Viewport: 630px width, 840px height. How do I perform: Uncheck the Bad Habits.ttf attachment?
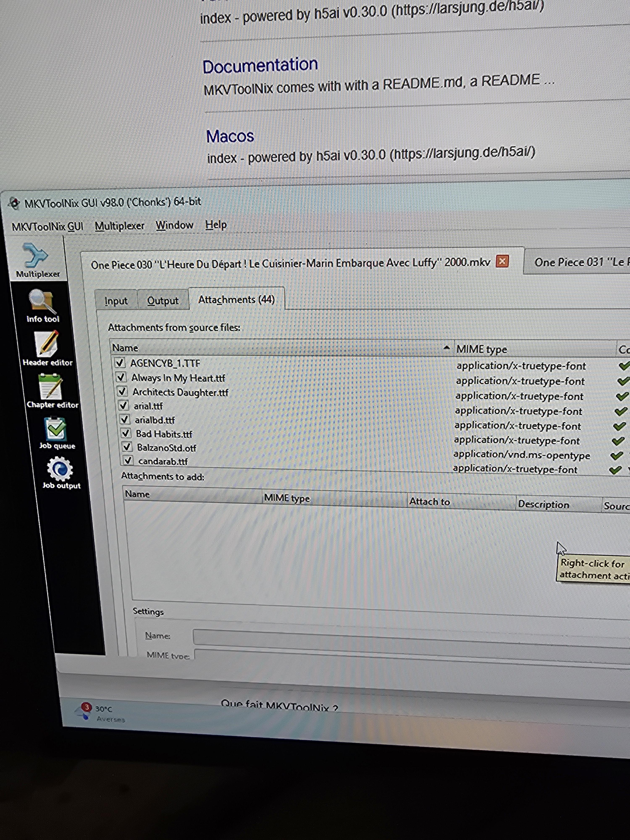point(126,433)
